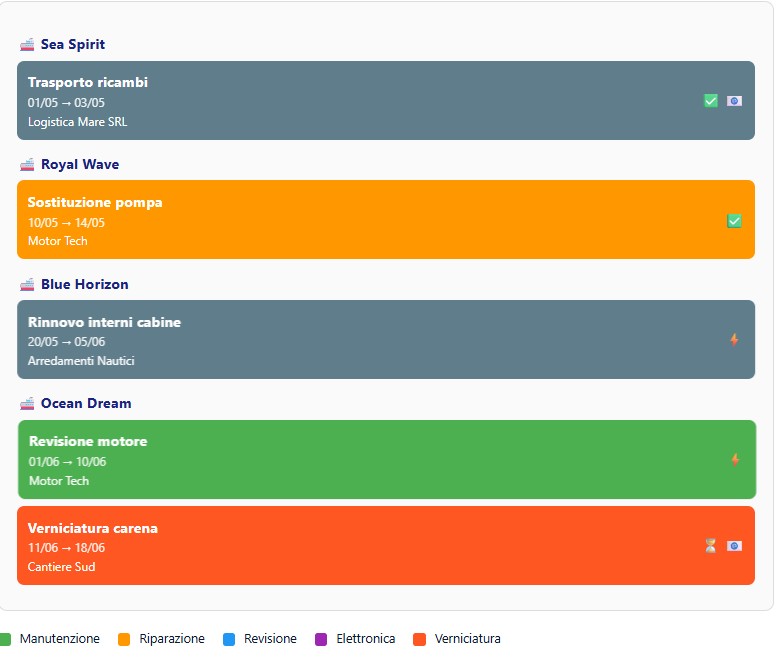The height and width of the screenshot is (668, 777).
Task: Click the lightning icon on Rinnovo interni cabine
Action: [734, 340]
